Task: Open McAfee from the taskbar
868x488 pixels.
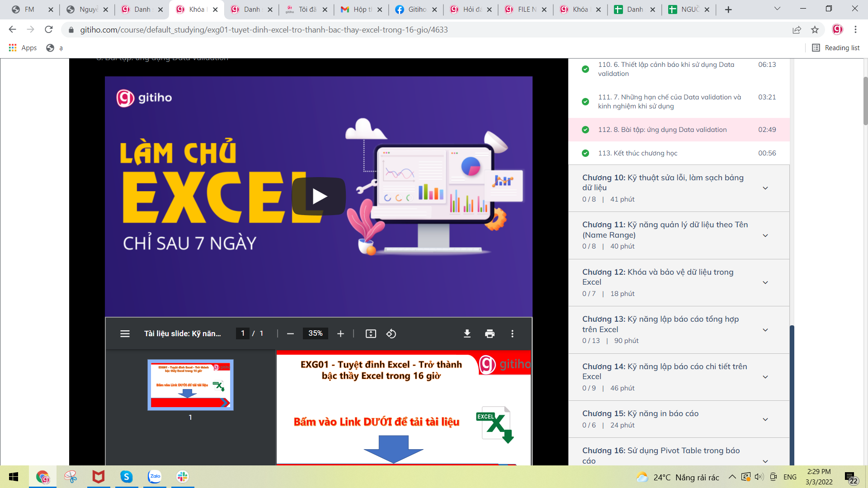Action: tap(98, 477)
